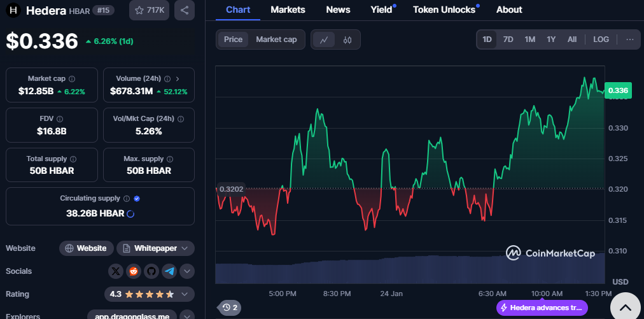This screenshot has height=319, width=644.
Task: Switch to candlestick chart view
Action: point(347,40)
